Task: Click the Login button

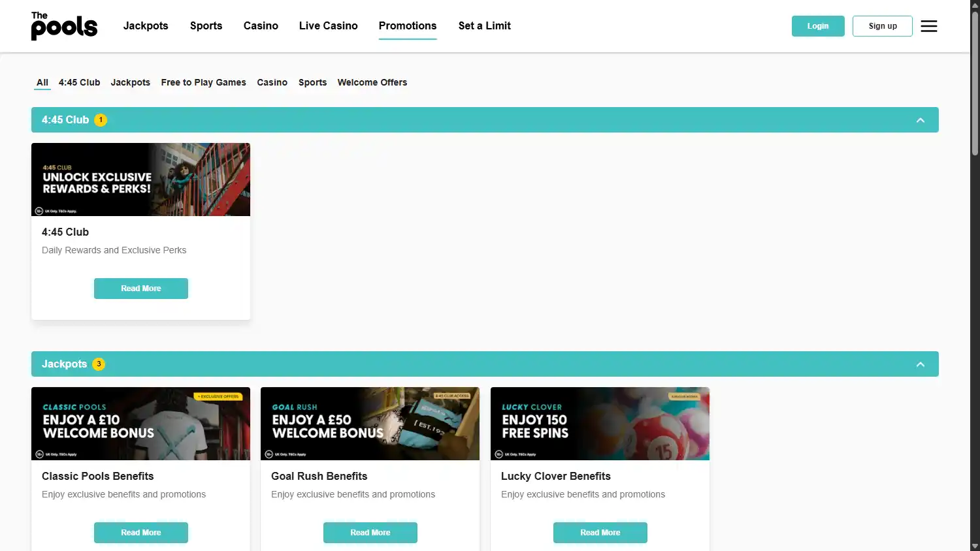Action: coord(818,26)
